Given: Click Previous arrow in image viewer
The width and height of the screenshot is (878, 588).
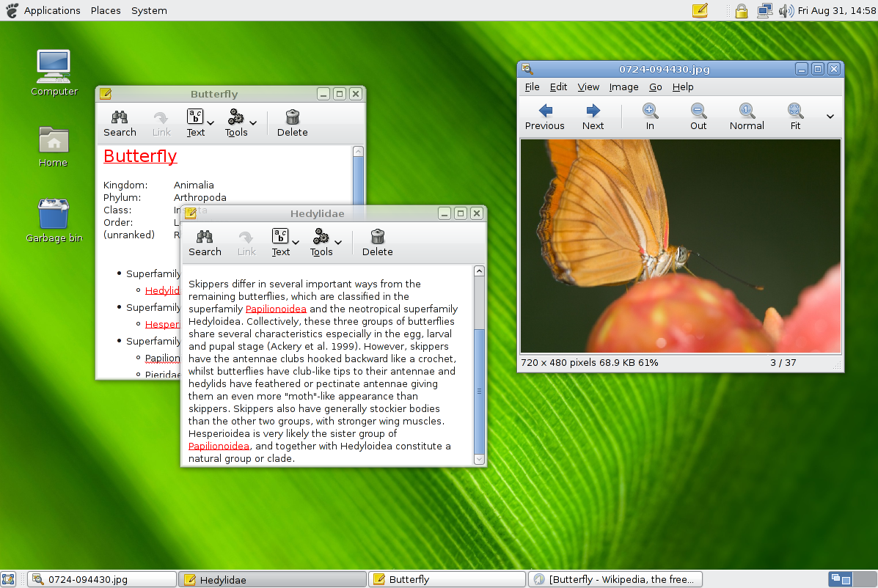Looking at the screenshot, I should pyautogui.click(x=545, y=116).
